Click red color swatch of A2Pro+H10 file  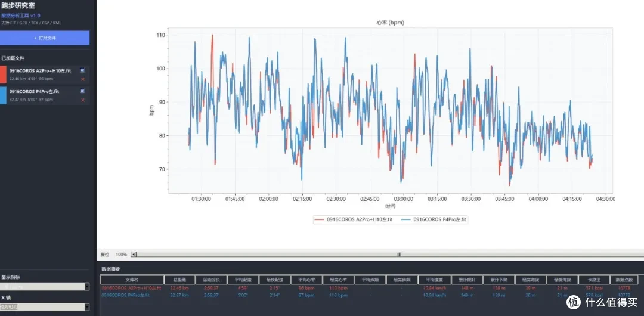coord(3,75)
